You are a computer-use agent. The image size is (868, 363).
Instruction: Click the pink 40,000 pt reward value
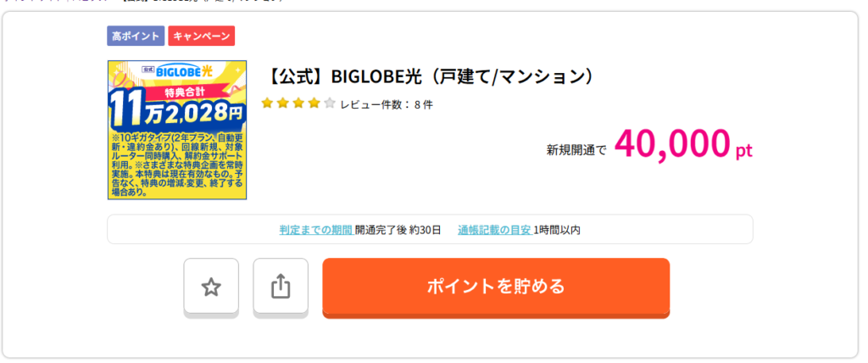click(x=682, y=145)
